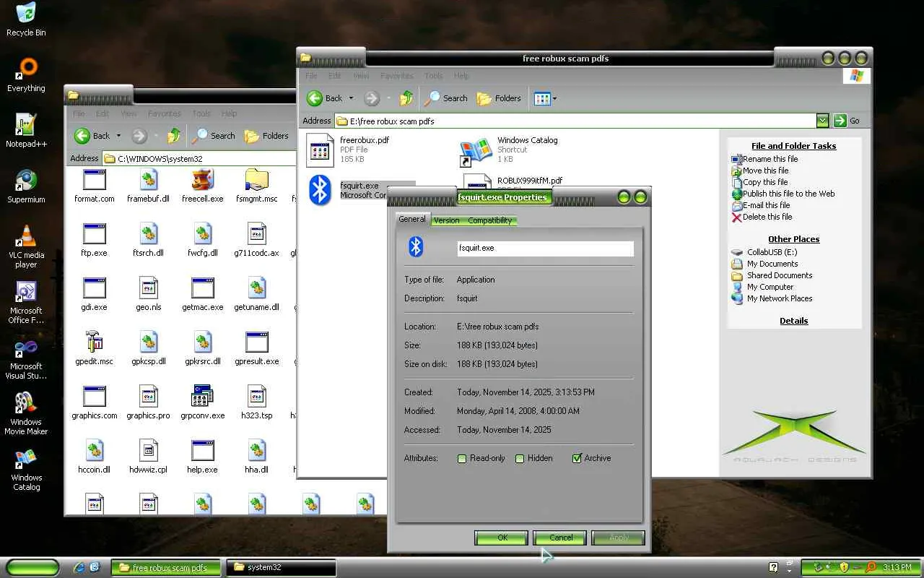Click the free robux scam pdfs taskbar button

pos(167,568)
